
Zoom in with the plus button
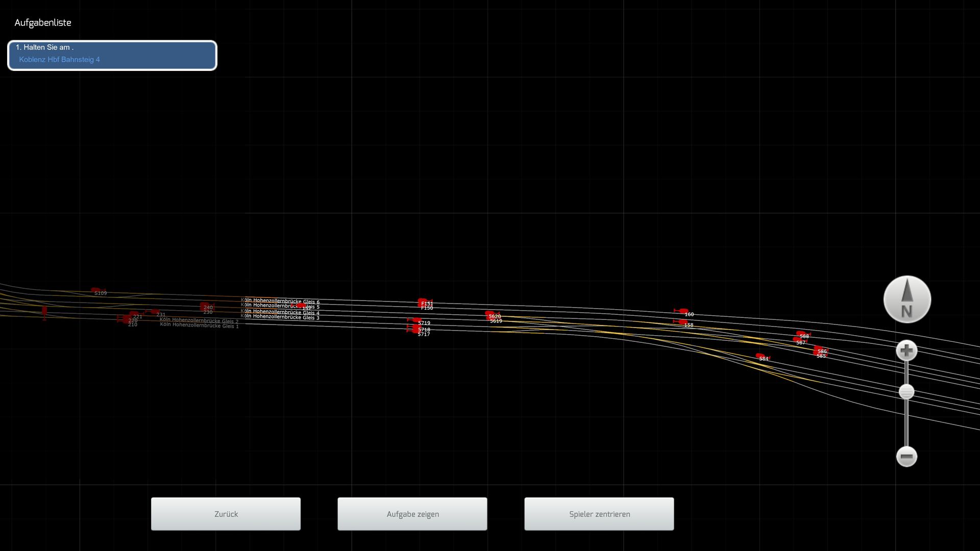[x=906, y=351]
